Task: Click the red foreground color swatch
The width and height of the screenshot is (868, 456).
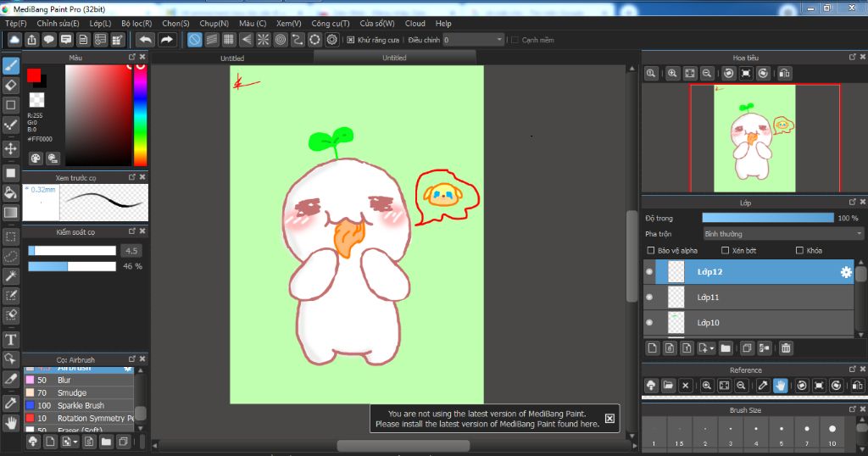Action: (x=34, y=75)
